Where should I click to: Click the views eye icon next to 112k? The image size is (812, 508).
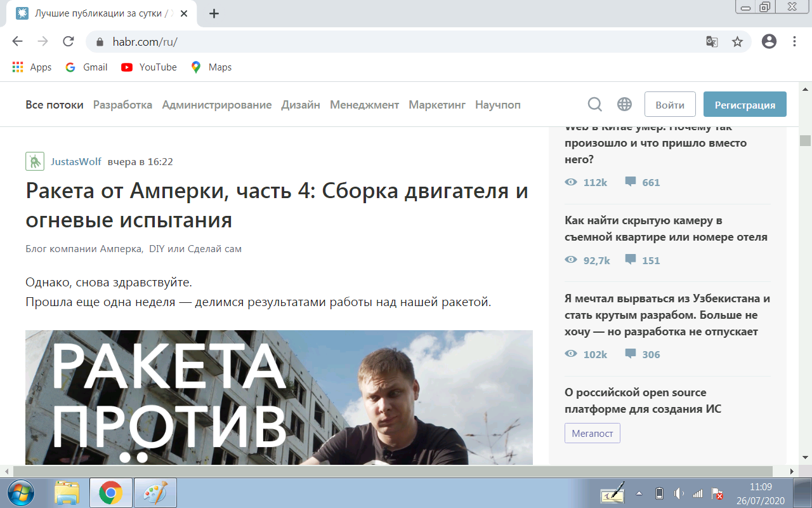coord(570,182)
